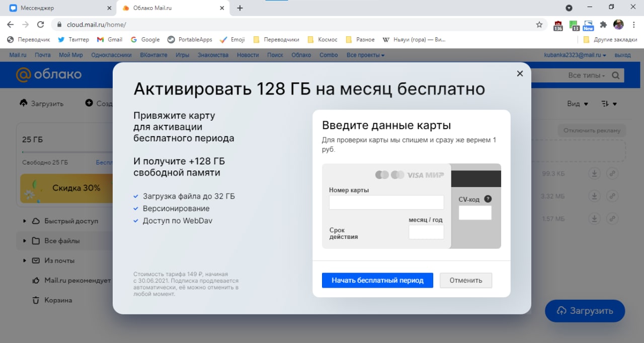Open the Emoji bookmark
The image size is (644, 343).
click(x=232, y=39)
